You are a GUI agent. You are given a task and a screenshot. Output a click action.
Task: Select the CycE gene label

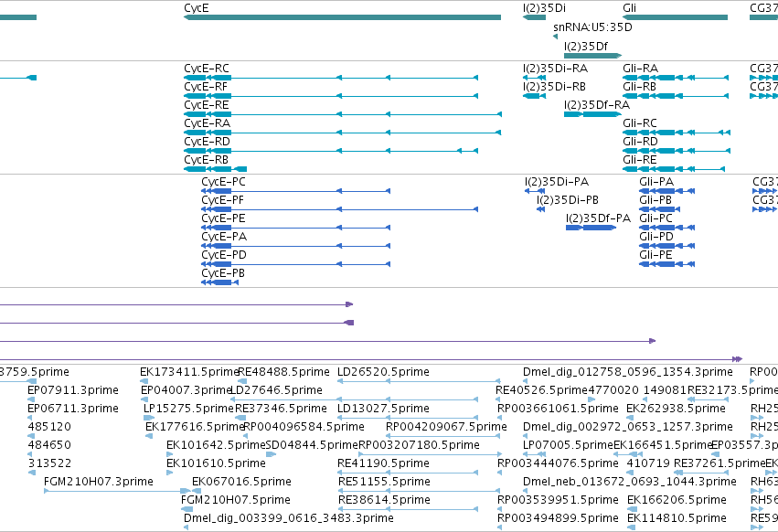click(x=197, y=8)
